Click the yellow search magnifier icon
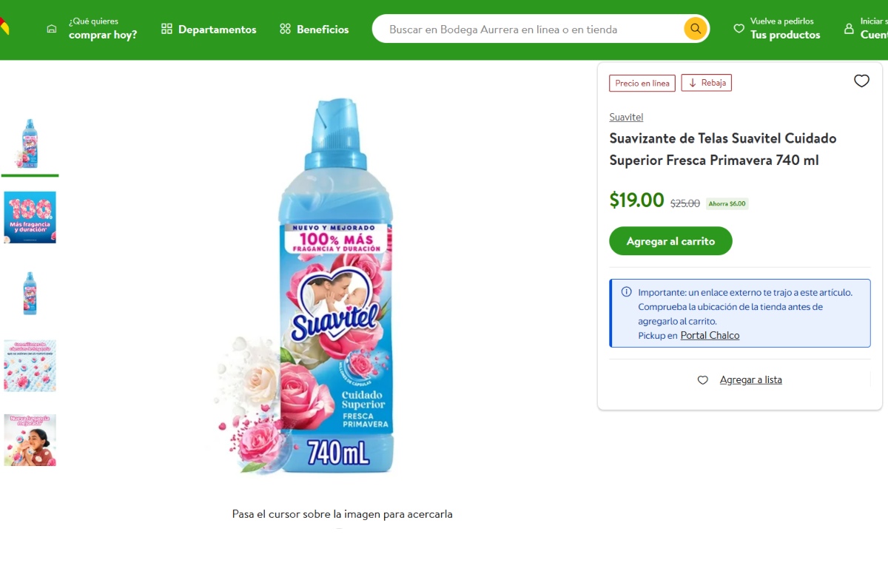Viewport: 888px width, 588px height. pyautogui.click(x=694, y=28)
